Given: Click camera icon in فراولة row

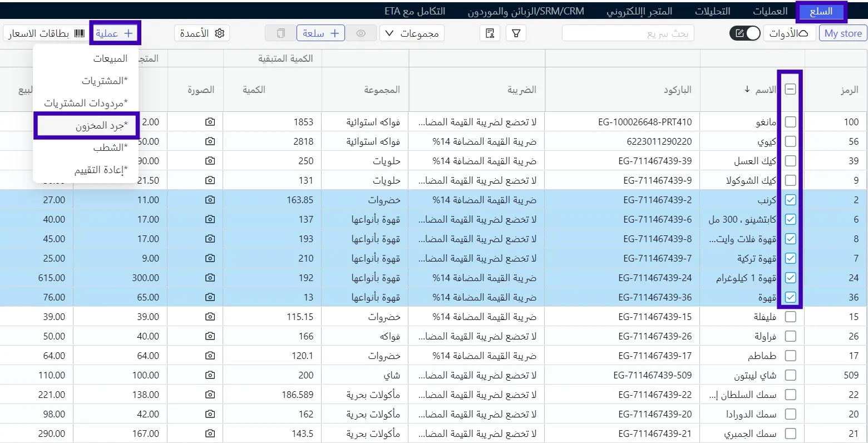Looking at the screenshot, I should (x=210, y=336).
